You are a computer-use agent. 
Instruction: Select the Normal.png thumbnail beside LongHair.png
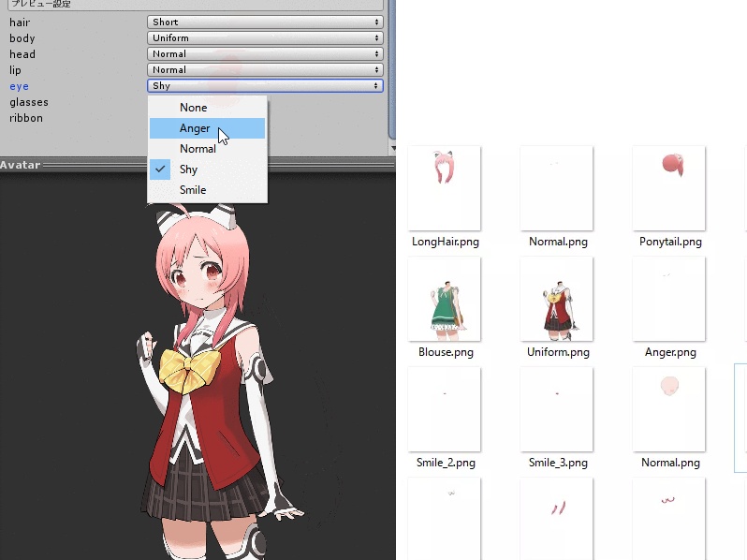(557, 188)
